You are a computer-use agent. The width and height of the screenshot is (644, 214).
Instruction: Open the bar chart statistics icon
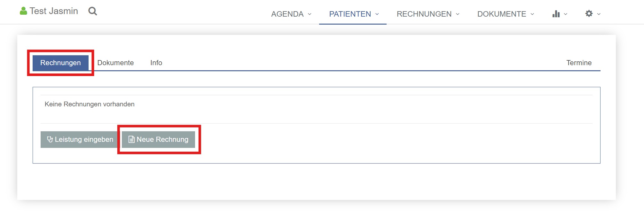[556, 14]
